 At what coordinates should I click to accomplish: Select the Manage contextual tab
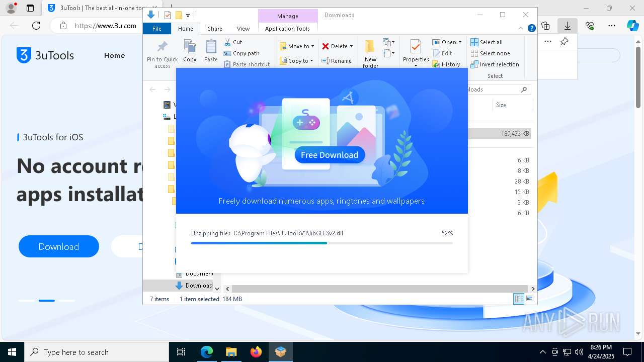click(288, 16)
